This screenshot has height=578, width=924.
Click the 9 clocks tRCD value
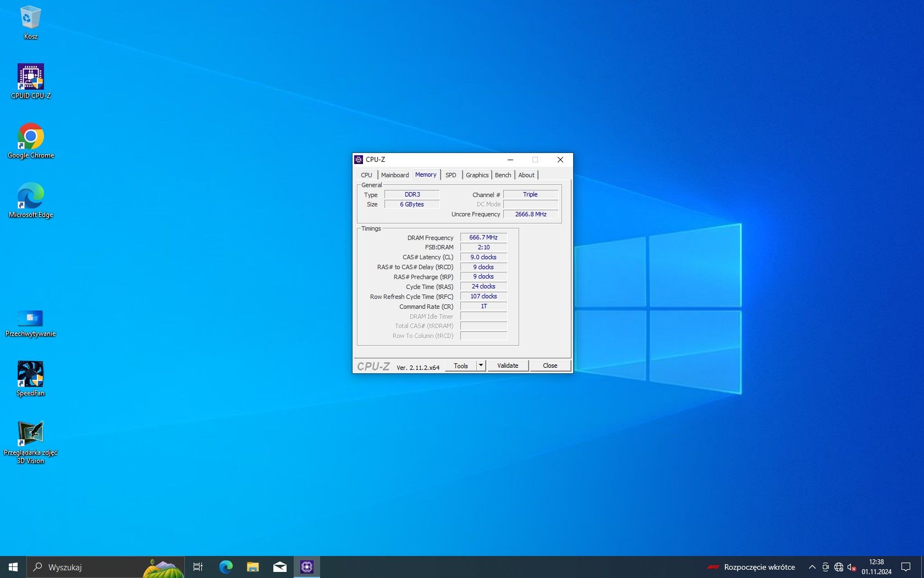coord(483,267)
